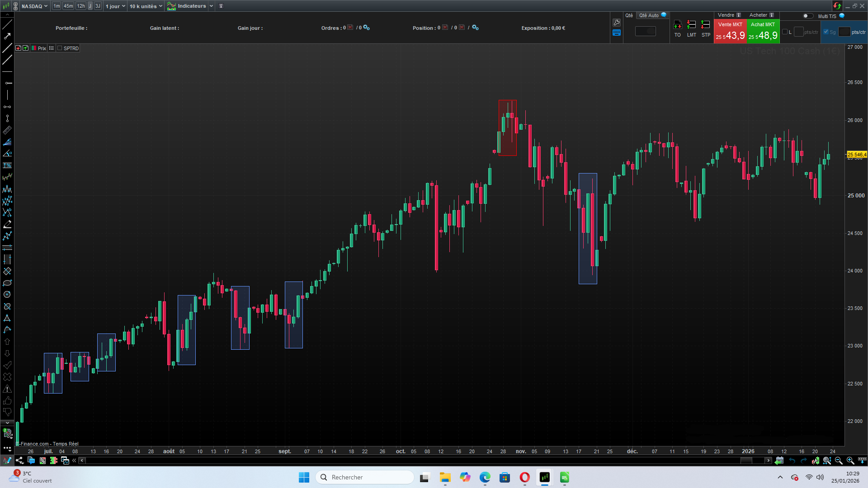Click the horizontal scrollbar right arrow
The image size is (868, 488).
768,460
